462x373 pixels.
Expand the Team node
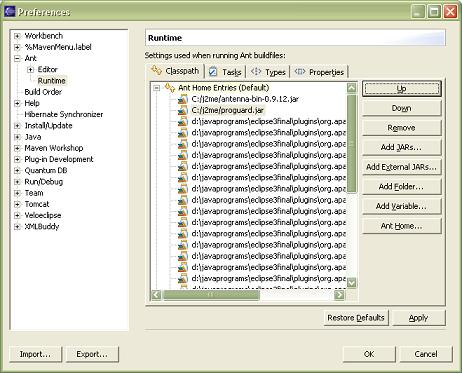point(17,193)
